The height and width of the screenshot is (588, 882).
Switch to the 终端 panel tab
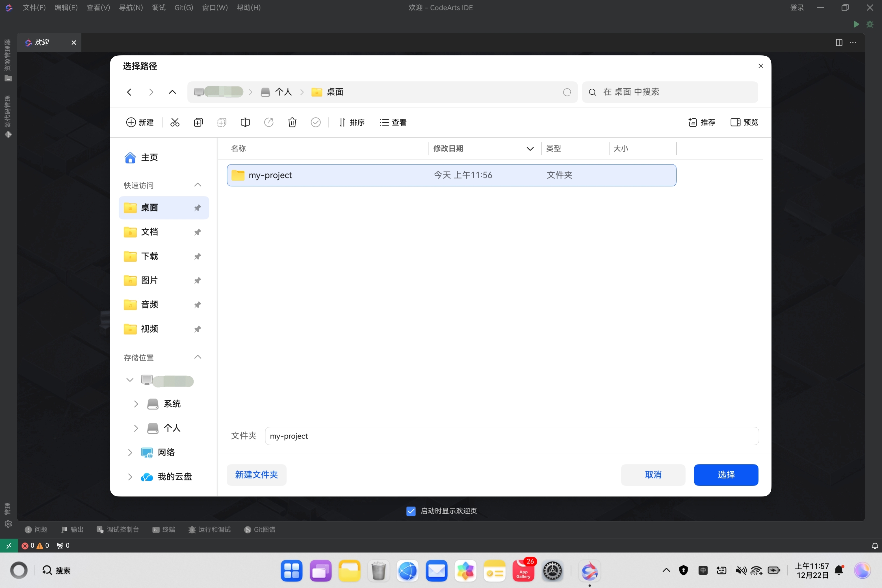[164, 529]
